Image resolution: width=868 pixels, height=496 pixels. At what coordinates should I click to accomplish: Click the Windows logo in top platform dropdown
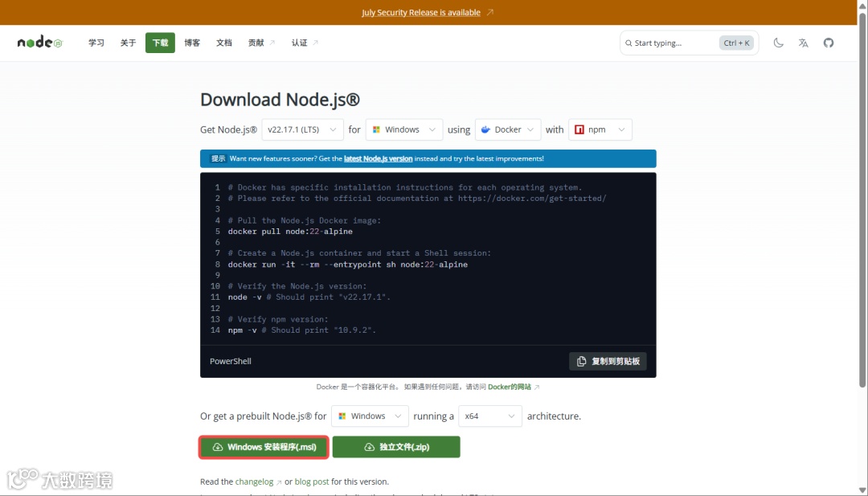pos(376,129)
